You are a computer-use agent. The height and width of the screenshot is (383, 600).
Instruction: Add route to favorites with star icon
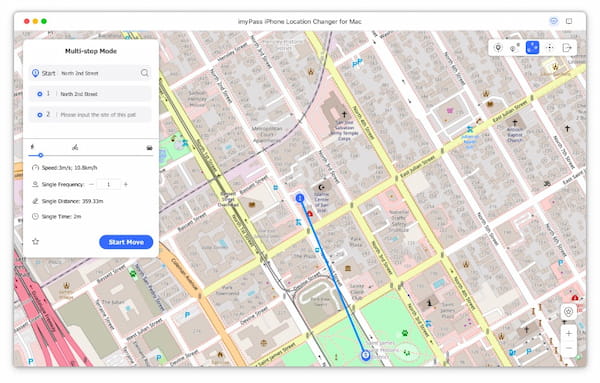pyautogui.click(x=36, y=241)
